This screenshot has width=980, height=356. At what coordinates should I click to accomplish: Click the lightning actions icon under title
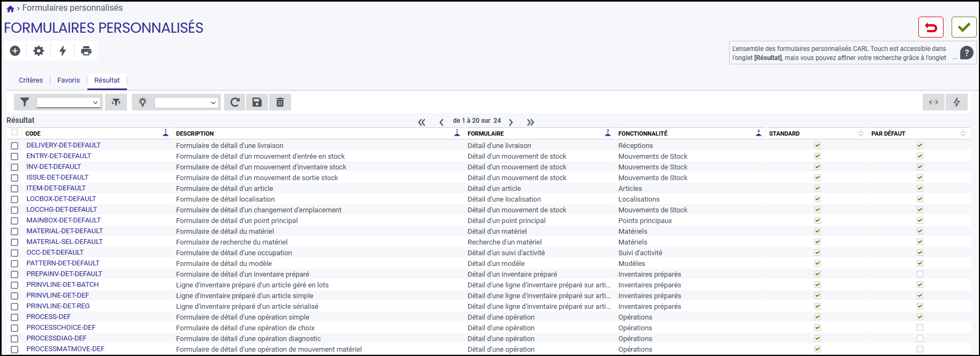pos(63,50)
